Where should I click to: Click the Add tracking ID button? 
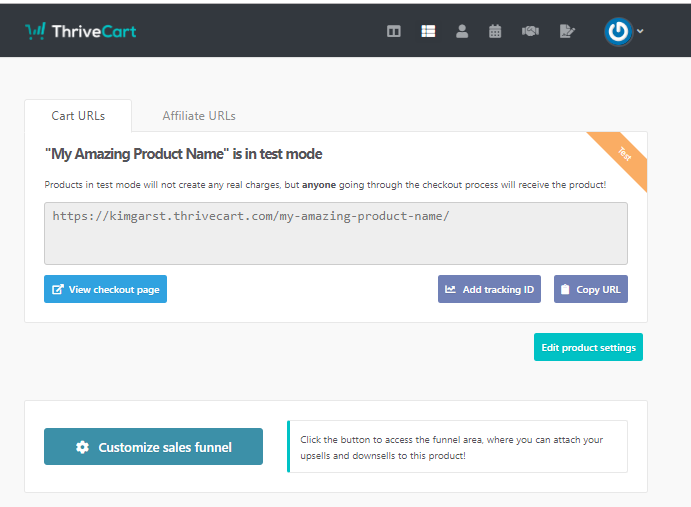[x=489, y=289]
